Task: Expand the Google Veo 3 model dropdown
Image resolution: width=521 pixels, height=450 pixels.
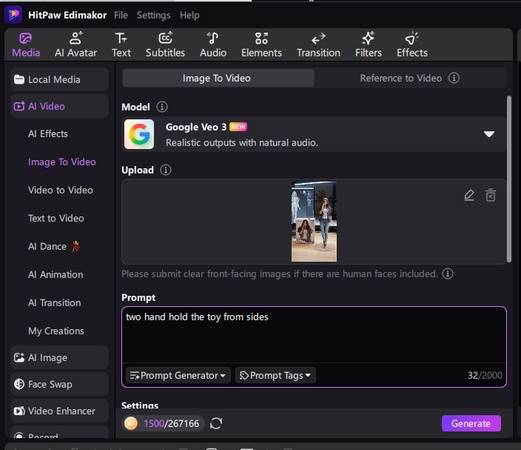Action: tap(489, 134)
